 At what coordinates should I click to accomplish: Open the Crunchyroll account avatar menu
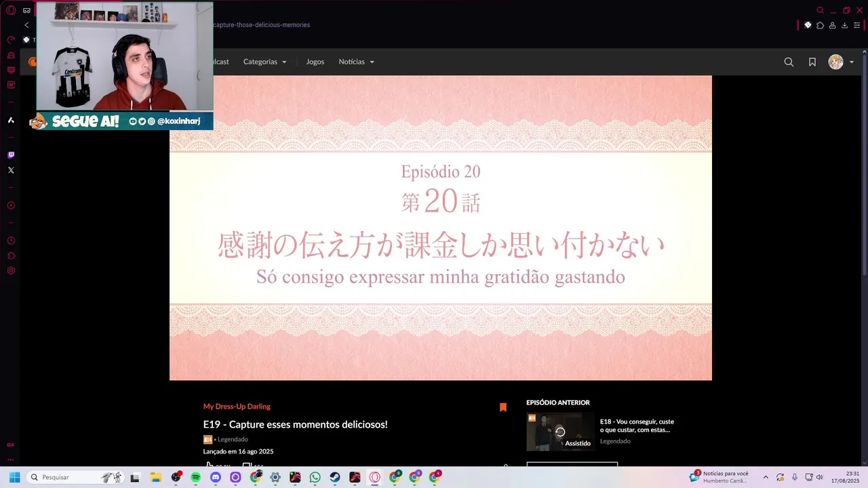pos(841,62)
